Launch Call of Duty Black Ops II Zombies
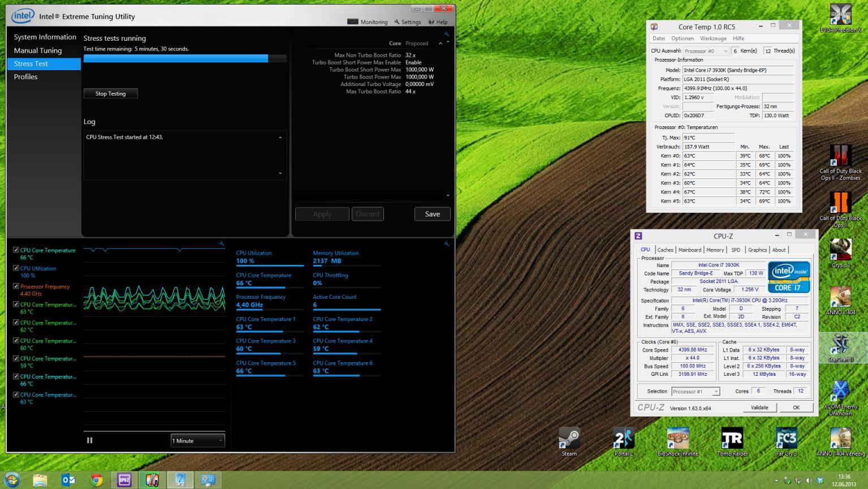Screen dimensions: 868x489 click(x=841, y=162)
